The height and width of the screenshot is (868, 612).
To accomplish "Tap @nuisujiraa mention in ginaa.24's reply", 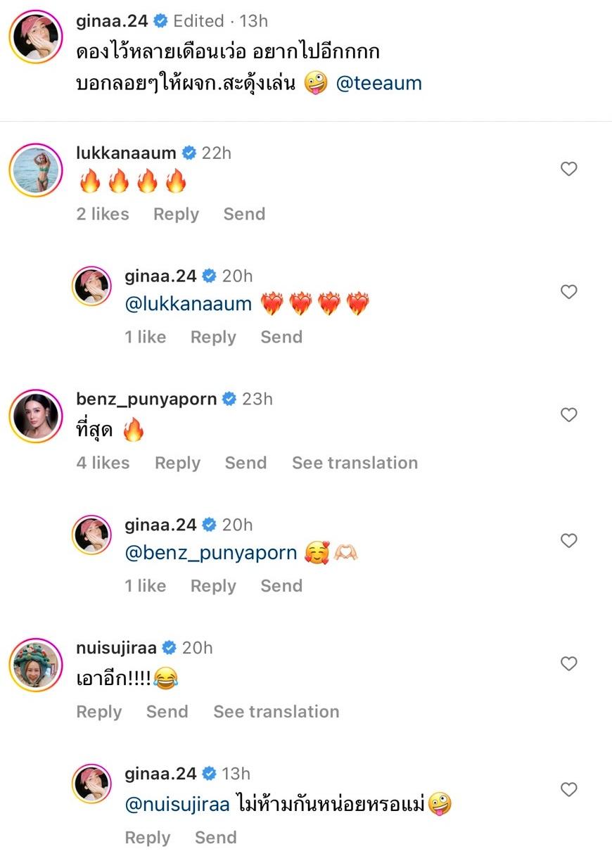I will tap(177, 805).
